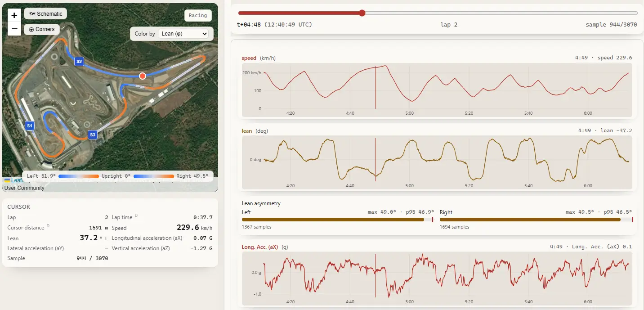Image resolution: width=644 pixels, height=310 pixels.
Task: Click the Right lean asymmetry bar
Action: point(536,220)
